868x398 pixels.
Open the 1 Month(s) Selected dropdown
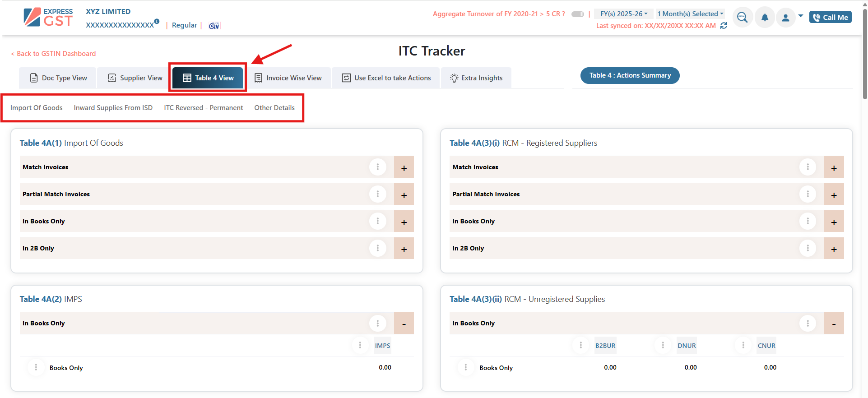[x=690, y=14]
